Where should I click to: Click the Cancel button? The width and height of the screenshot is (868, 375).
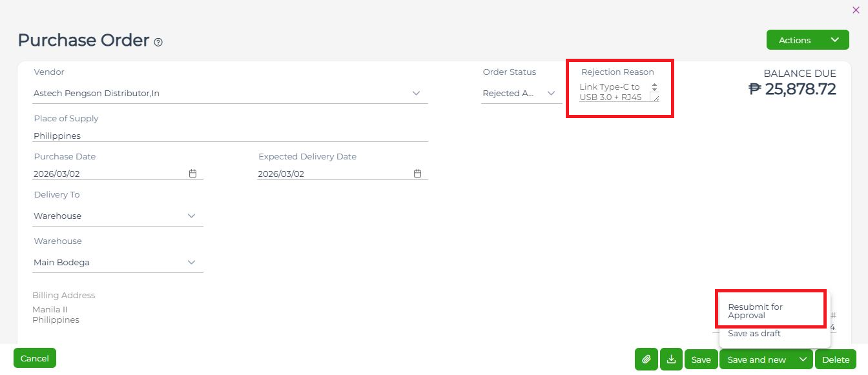[35, 358]
